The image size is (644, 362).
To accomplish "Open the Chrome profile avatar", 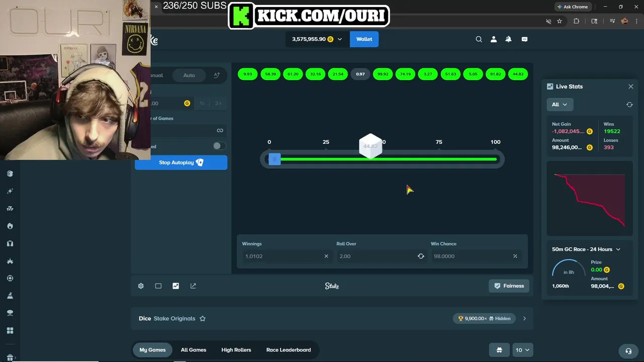I will (x=625, y=21).
